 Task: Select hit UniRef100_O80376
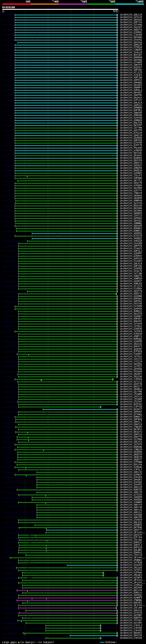pos(131,636)
